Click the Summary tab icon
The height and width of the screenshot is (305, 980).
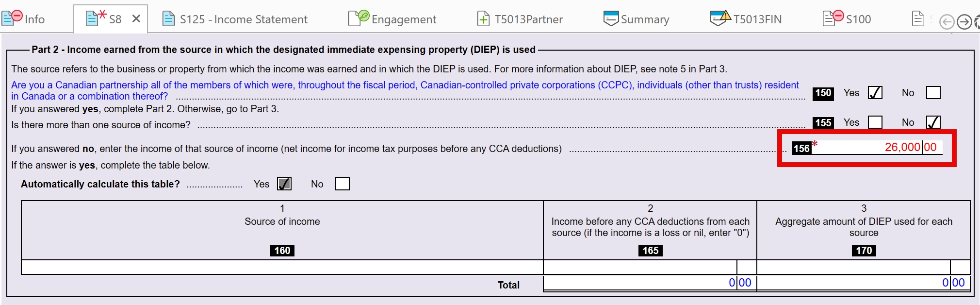(x=611, y=18)
